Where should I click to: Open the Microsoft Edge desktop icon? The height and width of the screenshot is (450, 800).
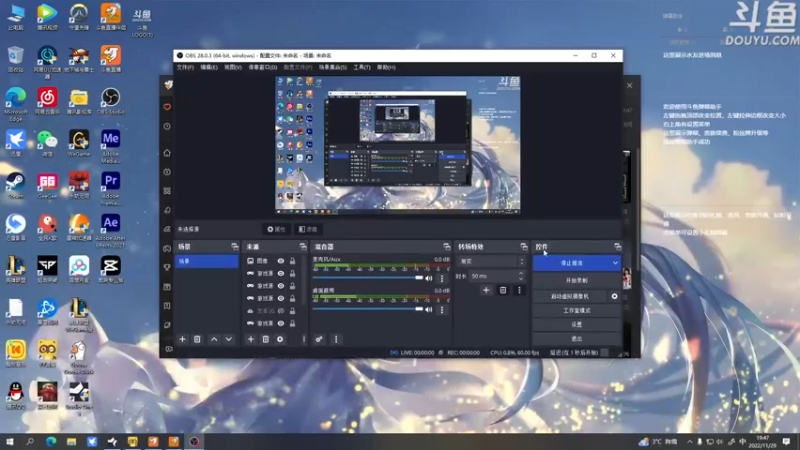16,104
